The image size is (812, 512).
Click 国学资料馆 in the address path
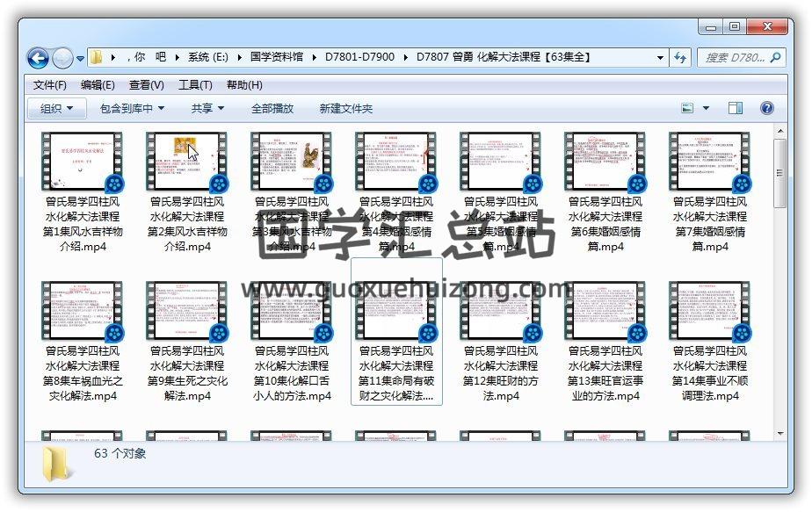pyautogui.click(x=277, y=57)
